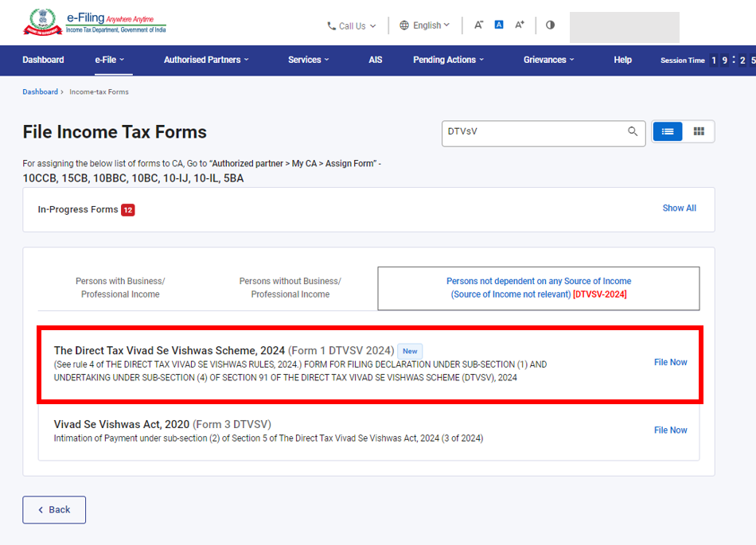Viewport: 756px width, 545px height.
Task: Open the Call Us dropdown
Action: [352, 25]
